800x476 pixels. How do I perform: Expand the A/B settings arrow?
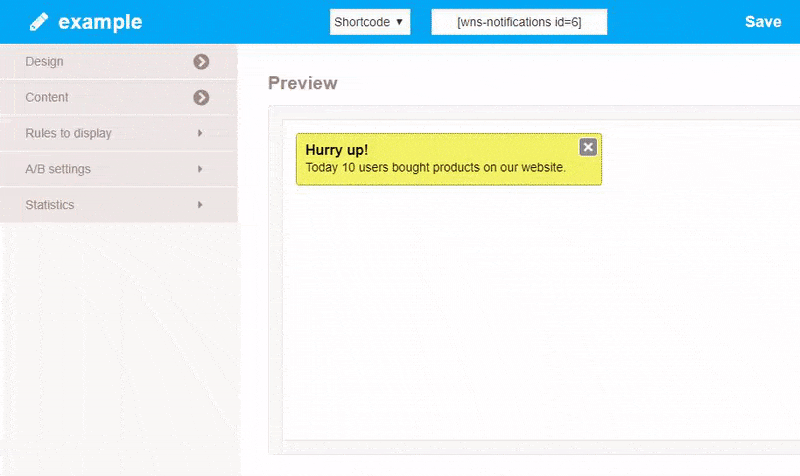200,169
